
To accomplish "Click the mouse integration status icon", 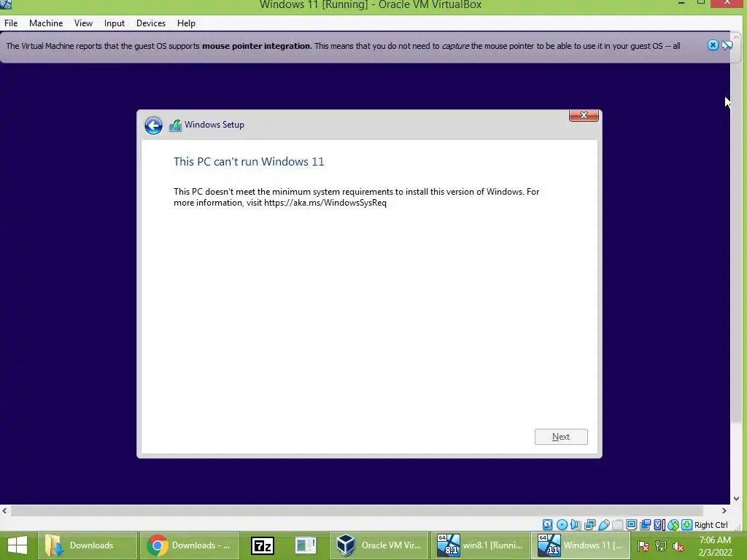I will [673, 525].
